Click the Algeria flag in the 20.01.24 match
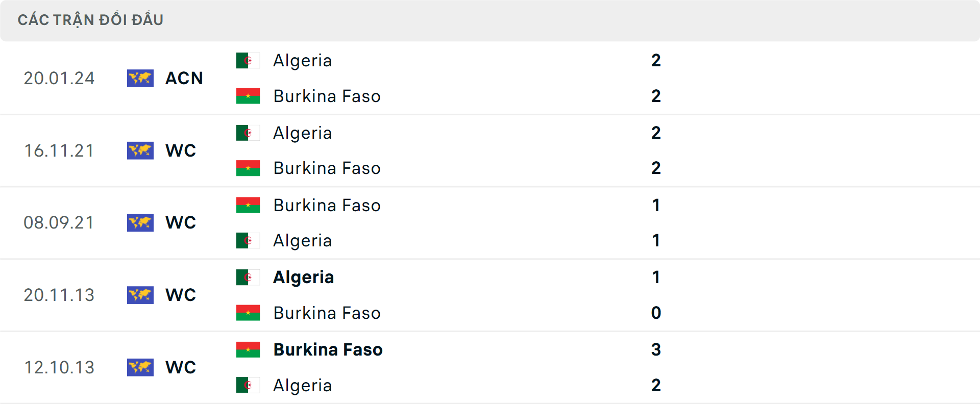980x404 pixels. (248, 60)
